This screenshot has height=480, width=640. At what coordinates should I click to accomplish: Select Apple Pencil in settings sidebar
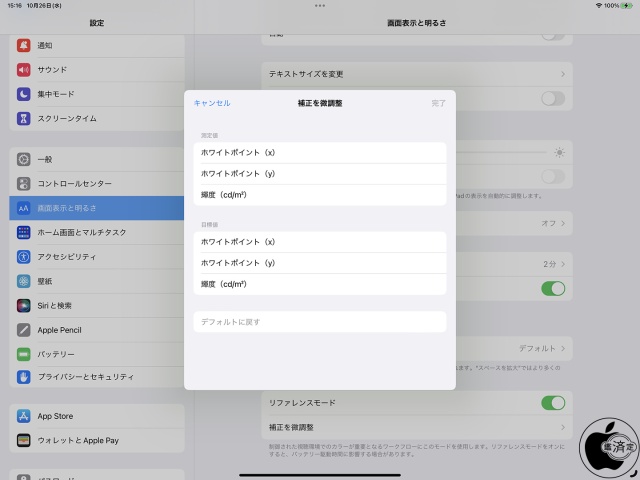[x=97, y=330]
